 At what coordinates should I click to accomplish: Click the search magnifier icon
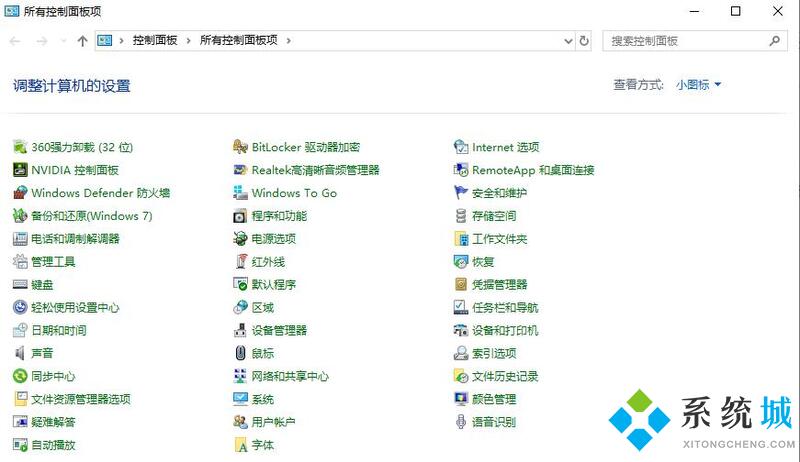click(x=774, y=41)
